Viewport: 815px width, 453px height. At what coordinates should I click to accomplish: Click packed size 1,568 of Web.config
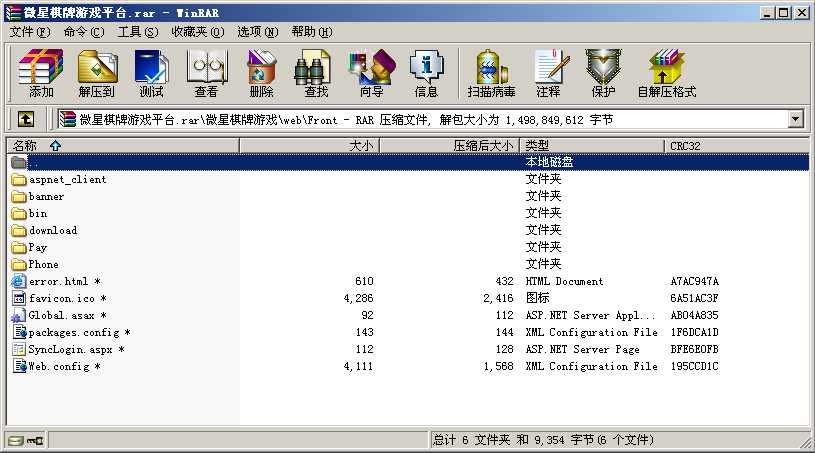[x=498, y=366]
